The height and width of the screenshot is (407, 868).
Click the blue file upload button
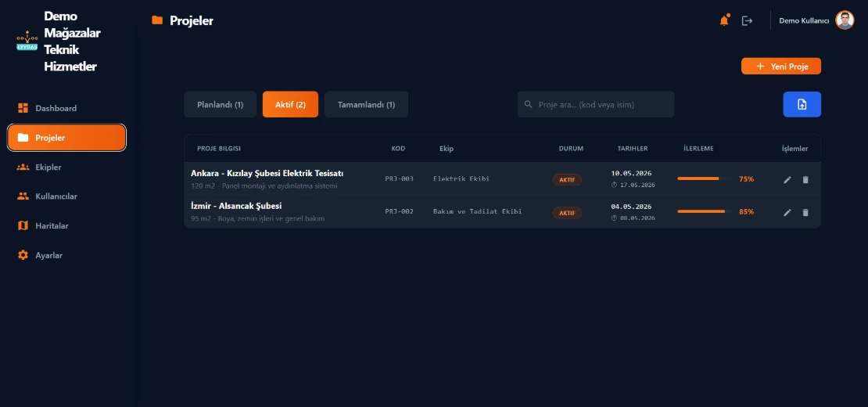point(802,104)
